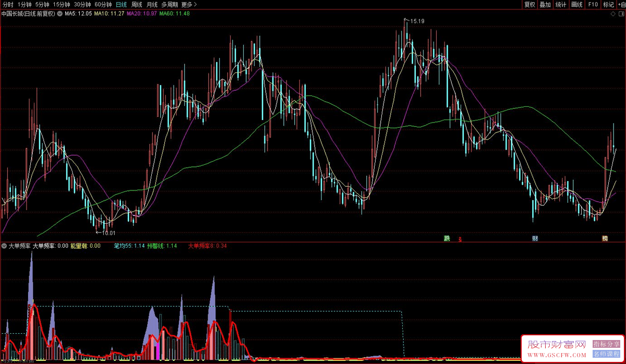
Task: Click the 大单频率 indicator name
Action: (19, 246)
